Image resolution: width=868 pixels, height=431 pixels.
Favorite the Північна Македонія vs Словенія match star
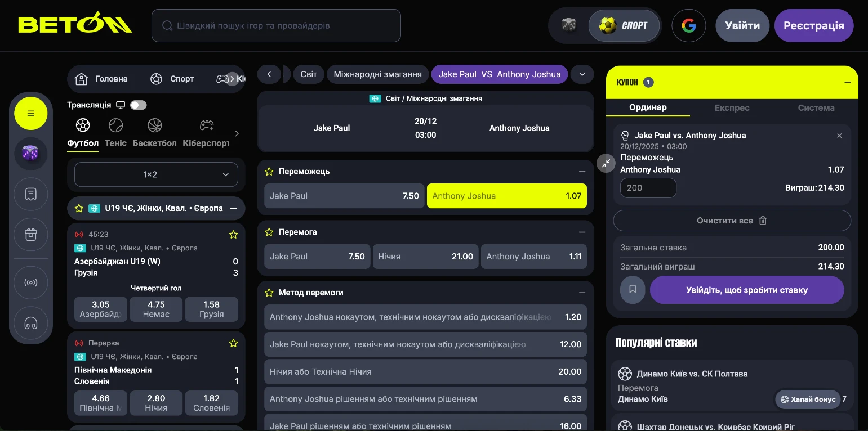pyautogui.click(x=233, y=343)
